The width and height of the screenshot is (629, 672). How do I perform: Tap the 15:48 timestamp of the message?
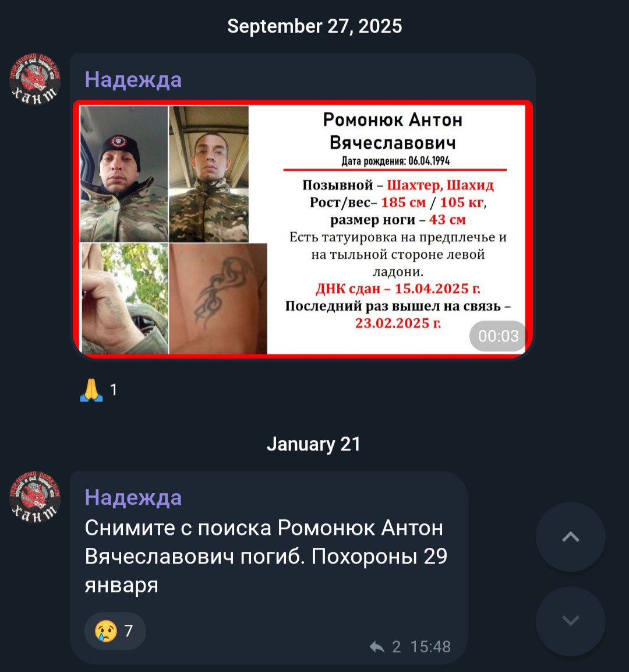tap(430, 647)
